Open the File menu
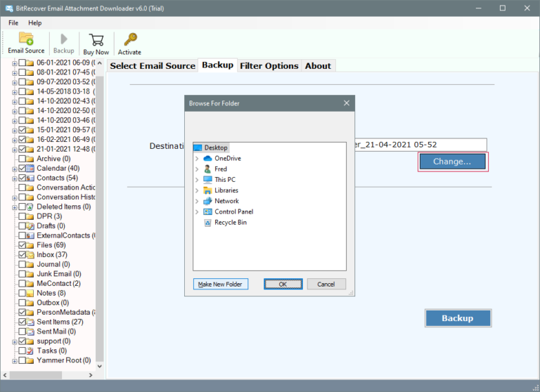This screenshot has width=540, height=392. [13, 22]
